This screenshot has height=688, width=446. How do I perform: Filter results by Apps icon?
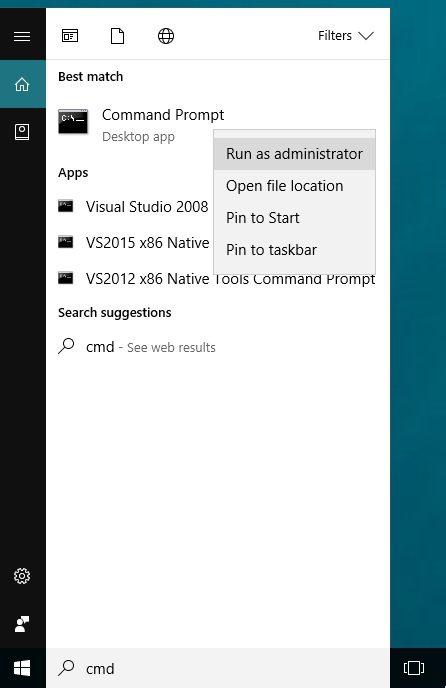pyautogui.click(x=70, y=36)
